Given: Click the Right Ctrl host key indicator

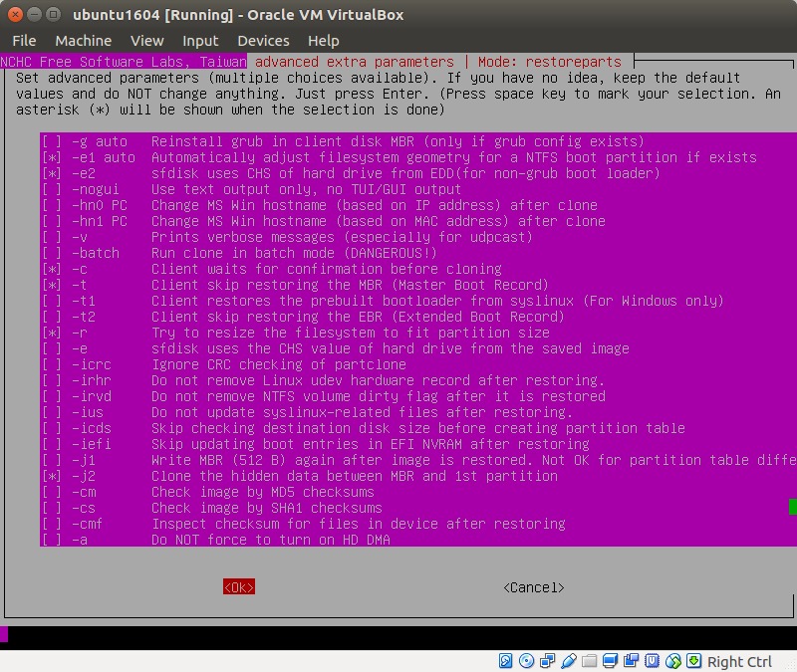Looking at the screenshot, I should point(739,661).
